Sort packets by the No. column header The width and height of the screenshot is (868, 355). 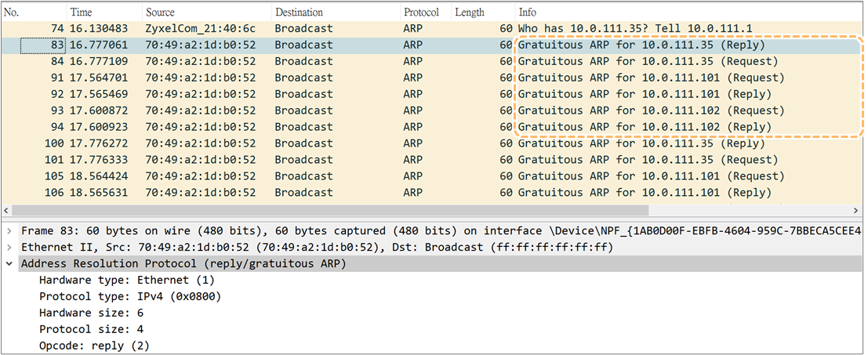coord(34,13)
